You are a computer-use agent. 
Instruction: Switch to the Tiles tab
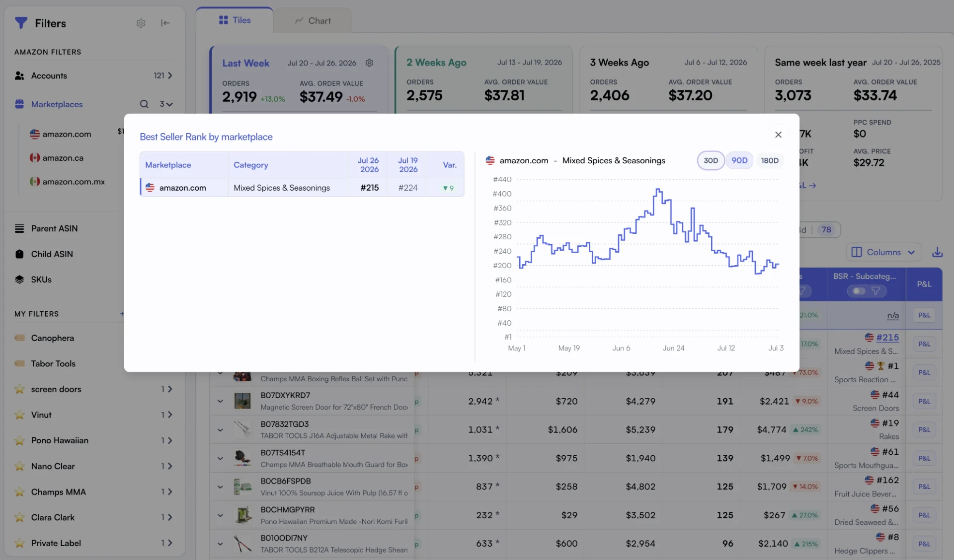click(235, 20)
